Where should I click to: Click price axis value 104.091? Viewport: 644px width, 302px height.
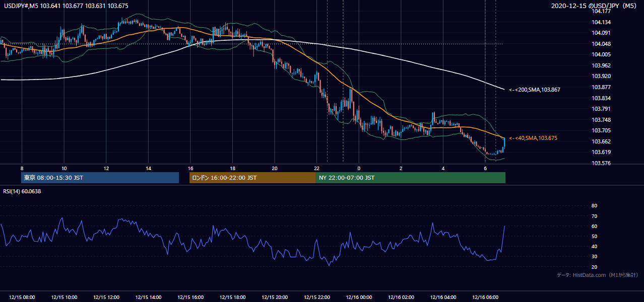[601, 33]
